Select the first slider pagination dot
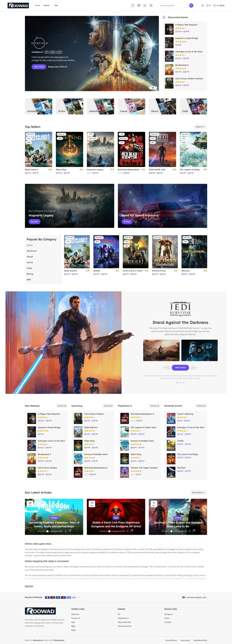This screenshot has height=644, width=232. click(150, 88)
